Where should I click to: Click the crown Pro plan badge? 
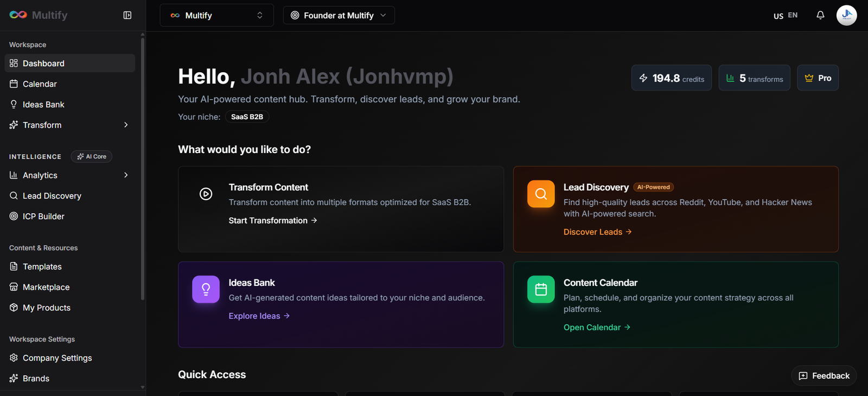818,78
